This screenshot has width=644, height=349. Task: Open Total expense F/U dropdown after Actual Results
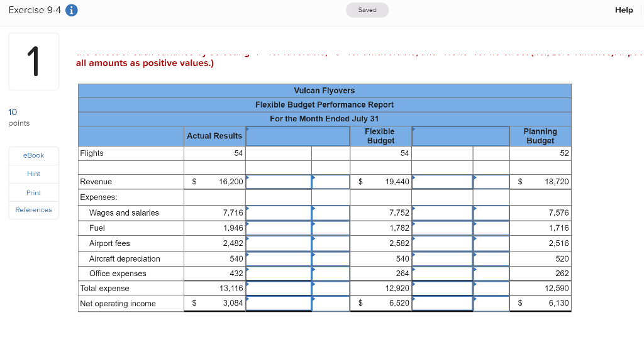coord(331,288)
